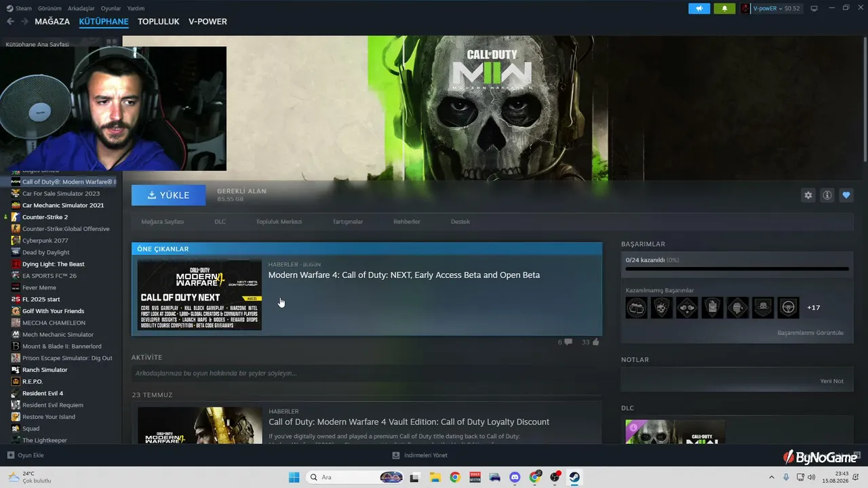Click the Steam logo in title bar
This screenshot has height=488, width=868.
point(9,8)
